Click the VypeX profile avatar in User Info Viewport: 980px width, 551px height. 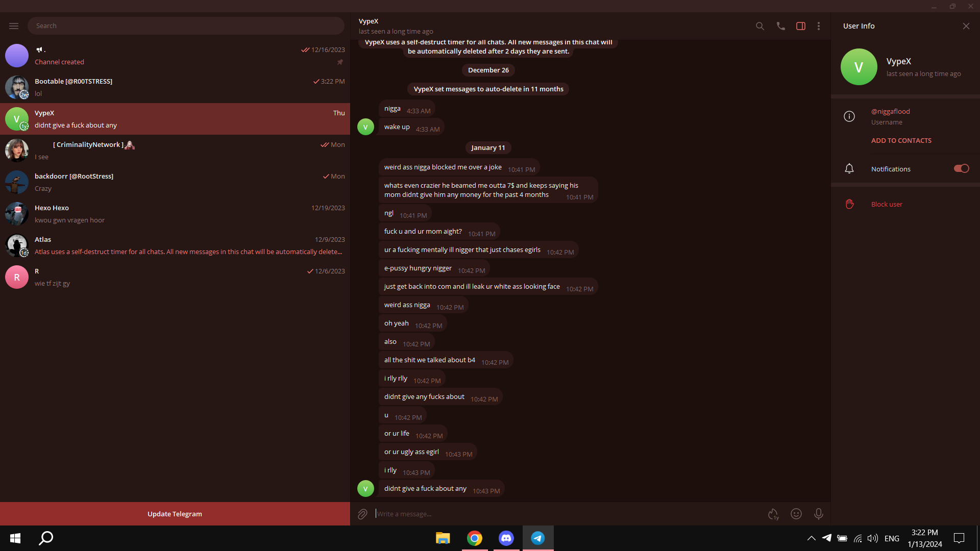pos(859,67)
